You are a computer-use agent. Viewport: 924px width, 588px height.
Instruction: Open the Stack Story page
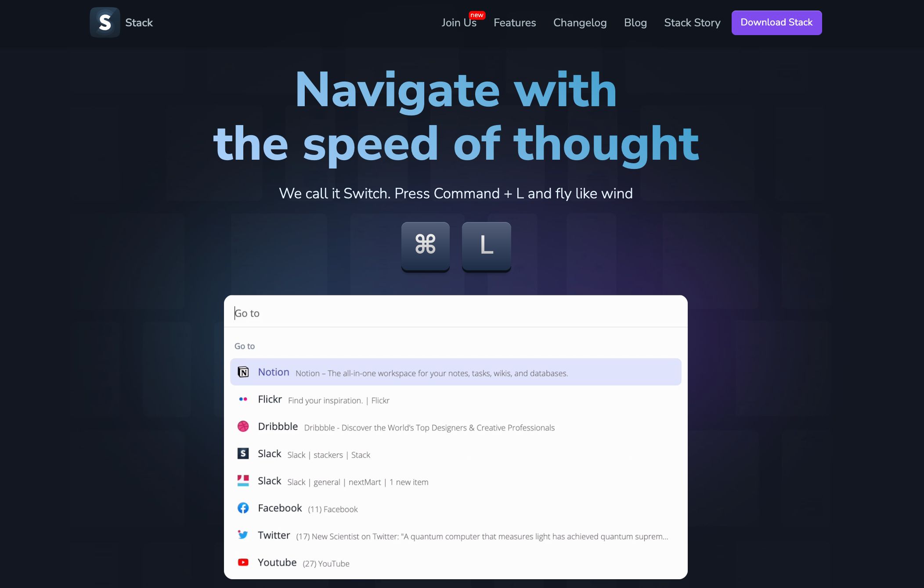pos(692,22)
